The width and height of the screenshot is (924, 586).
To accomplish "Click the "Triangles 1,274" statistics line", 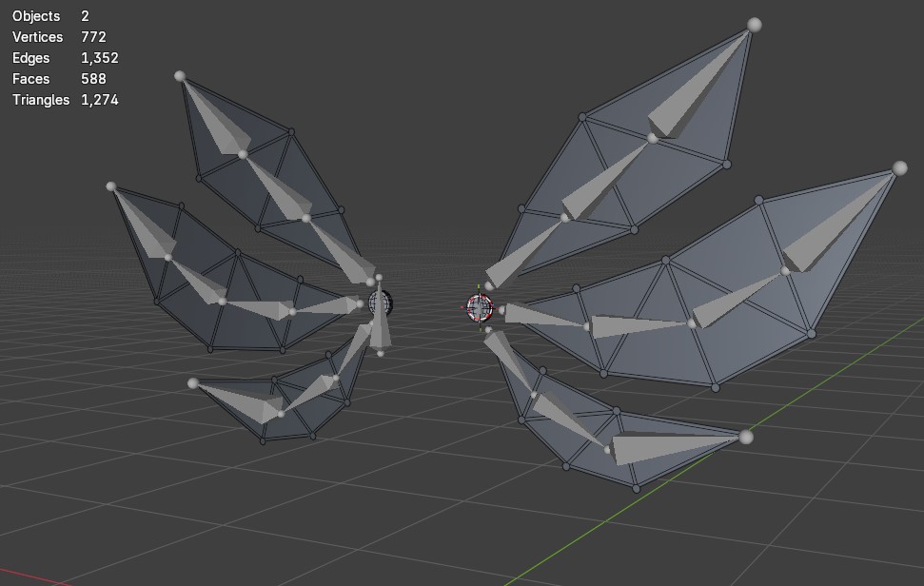I will coord(66,100).
